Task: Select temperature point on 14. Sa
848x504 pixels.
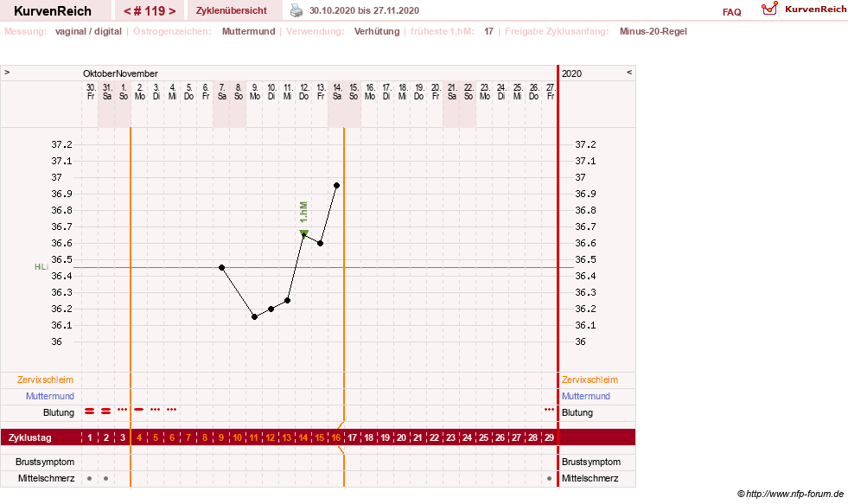Action: [337, 186]
